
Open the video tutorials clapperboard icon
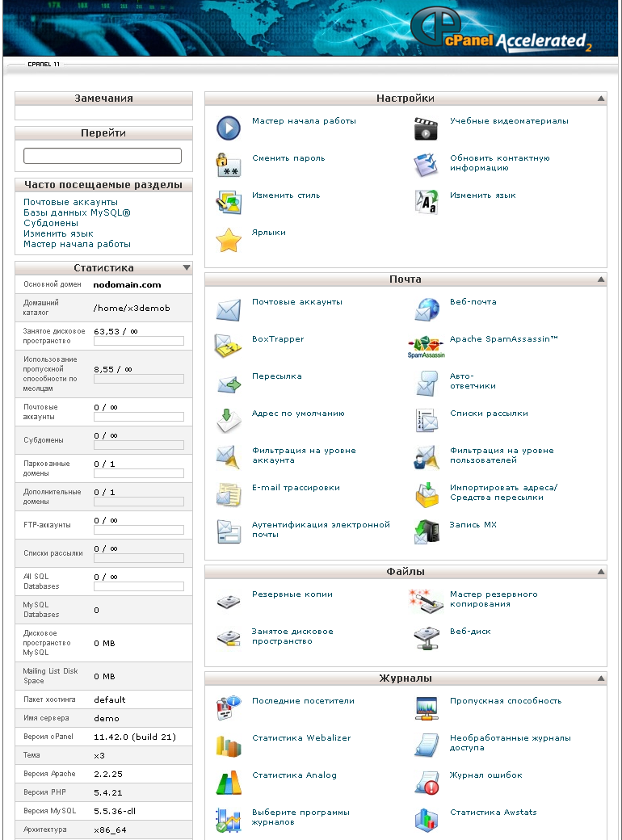427,128
